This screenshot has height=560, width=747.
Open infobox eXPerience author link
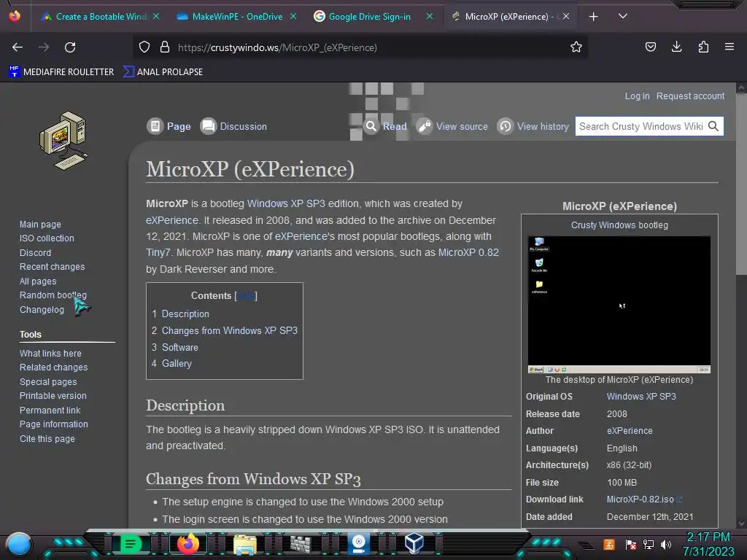point(630,430)
